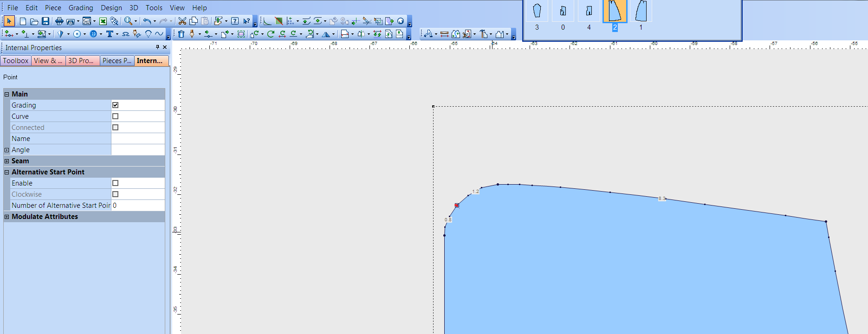Save file with floppy disk icon
Image resolution: width=868 pixels, height=334 pixels.
coord(45,21)
